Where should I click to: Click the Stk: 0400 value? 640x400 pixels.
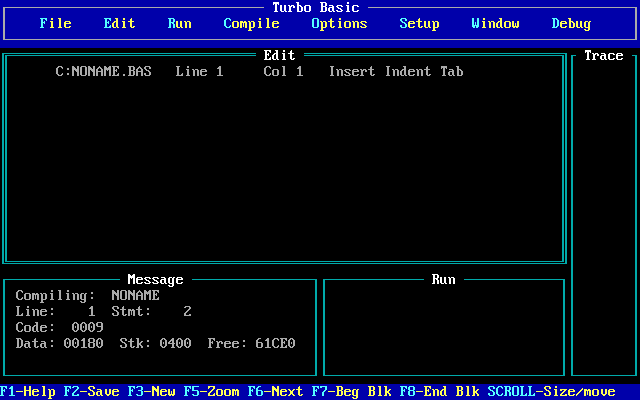[156, 343]
